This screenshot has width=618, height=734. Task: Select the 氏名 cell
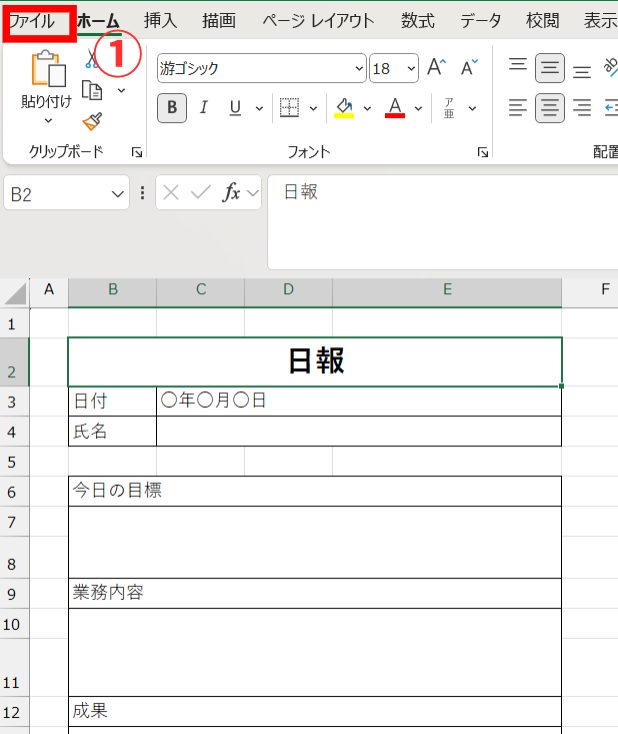coord(112,431)
